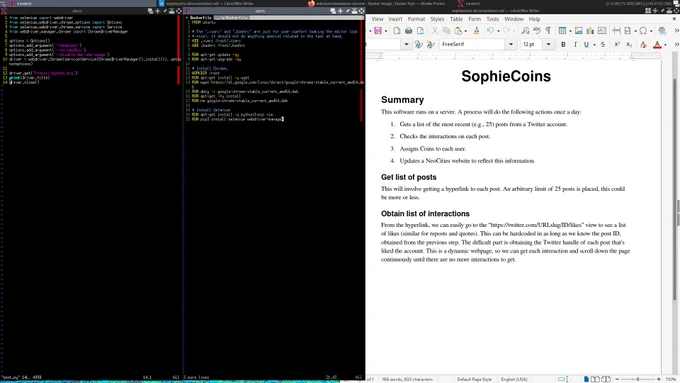
Task: Toggle Bold formatting
Action: (563, 44)
